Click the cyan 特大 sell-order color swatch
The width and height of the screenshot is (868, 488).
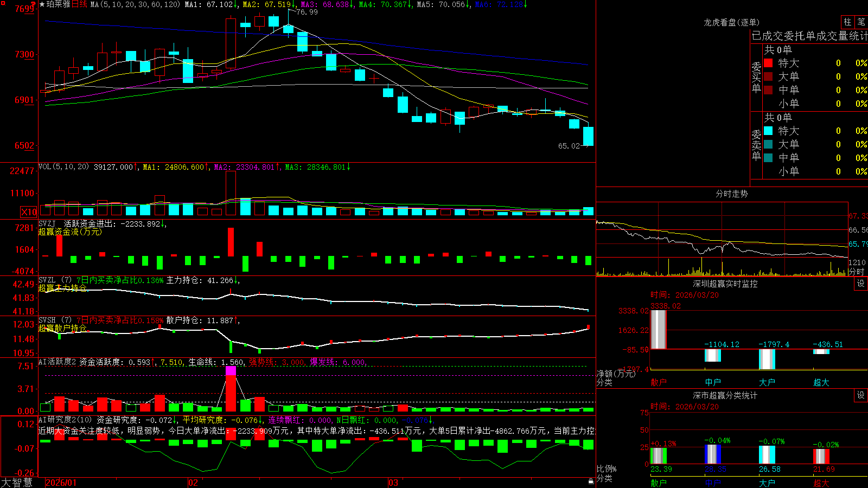point(768,131)
